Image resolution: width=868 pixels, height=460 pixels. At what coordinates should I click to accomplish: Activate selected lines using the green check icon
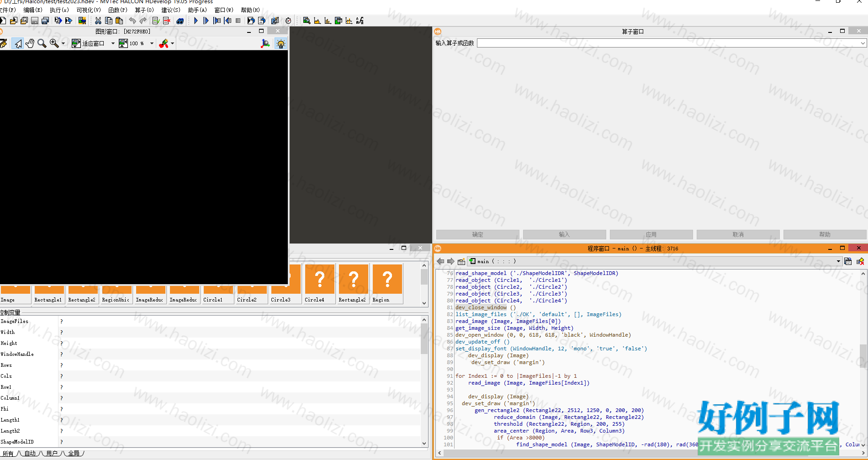(156, 21)
